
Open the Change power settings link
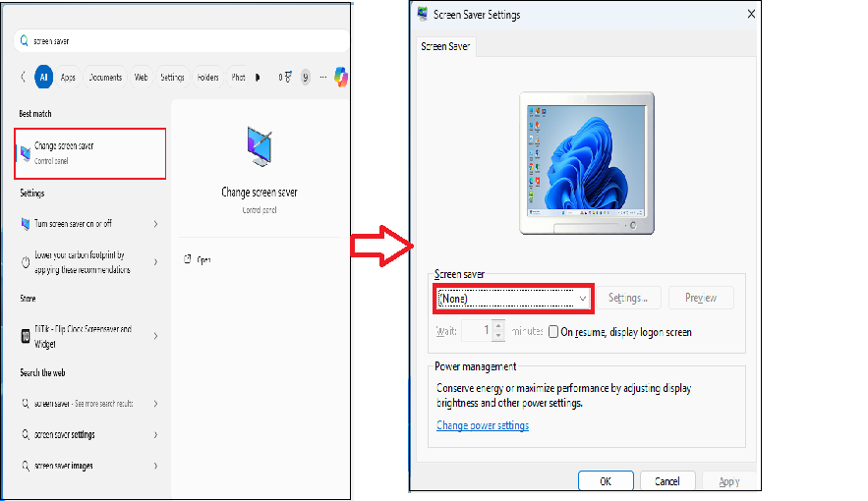[483, 425]
